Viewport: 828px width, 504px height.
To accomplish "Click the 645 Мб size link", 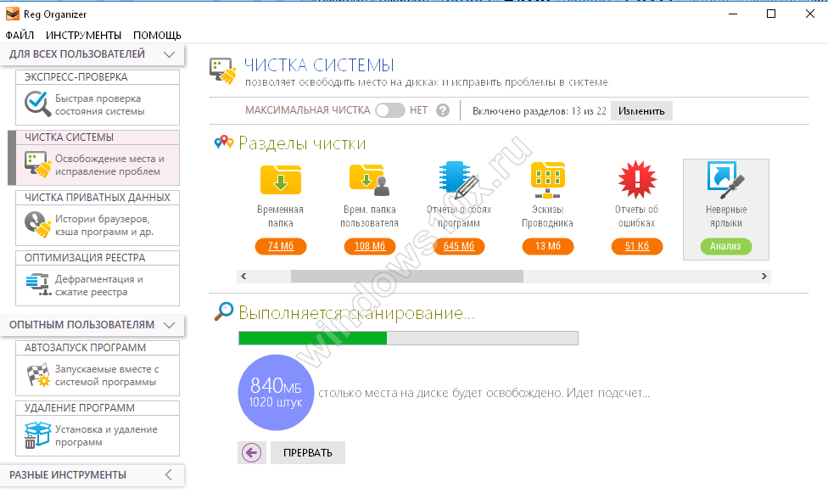I will click(x=458, y=247).
